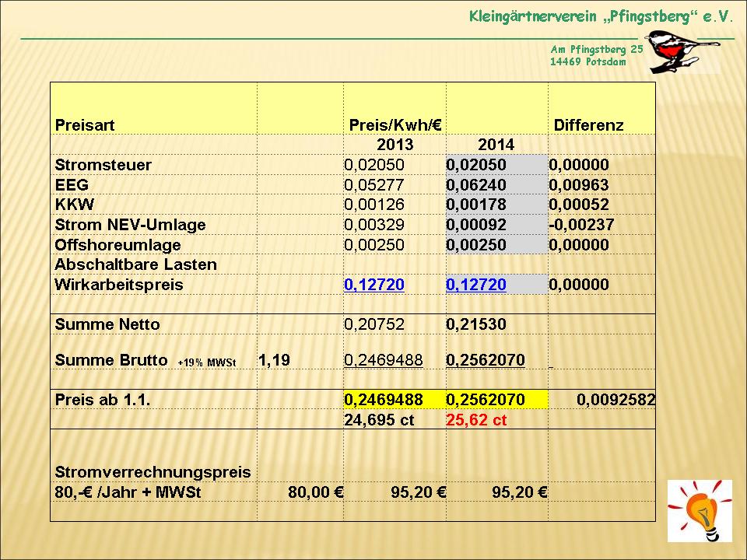The image size is (747, 560).
Task: Click the Kleingärtnerverein "Pfingstberg" e.V. title
Action: click(x=601, y=17)
